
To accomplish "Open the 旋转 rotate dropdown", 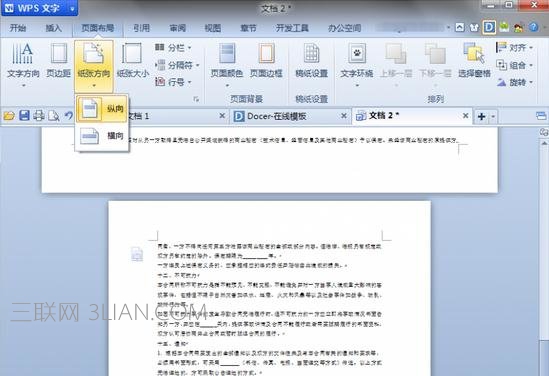I will click(514, 83).
